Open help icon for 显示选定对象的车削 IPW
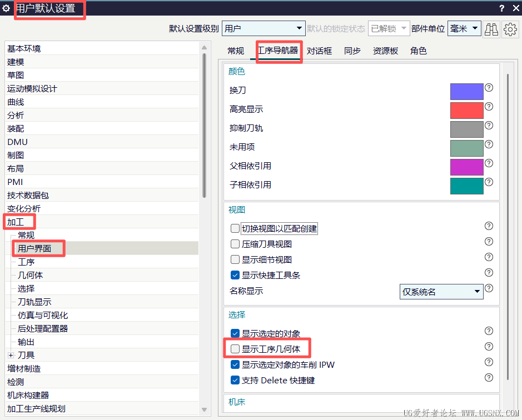The height and width of the screenshot is (420, 522). [x=489, y=362]
